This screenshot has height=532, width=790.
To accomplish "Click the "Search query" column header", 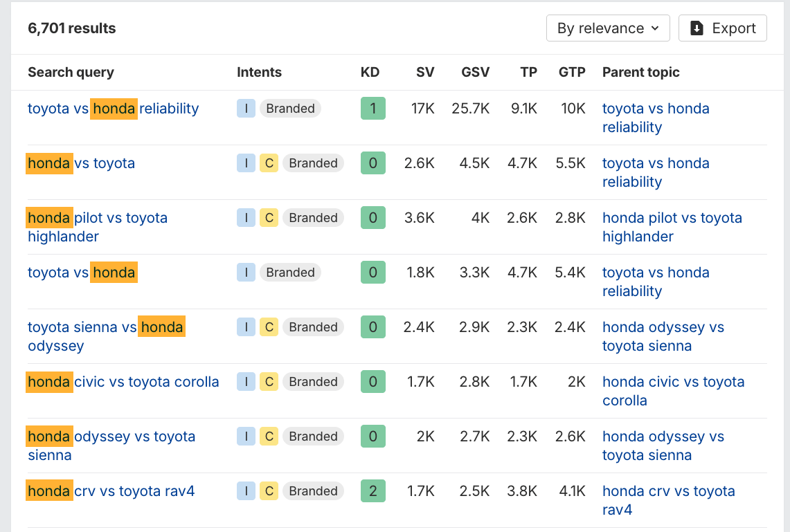I will 71,72.
